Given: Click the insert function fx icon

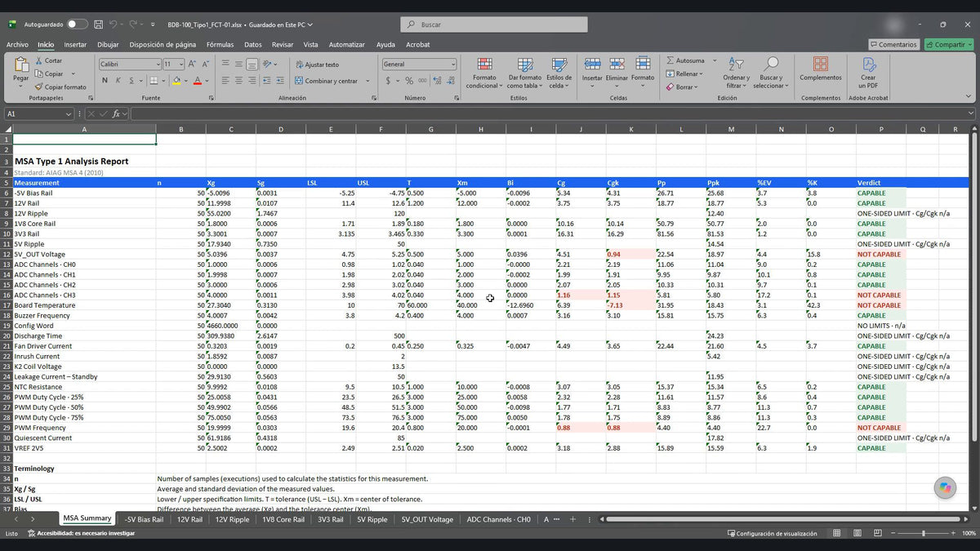Looking at the screenshot, I should 117,113.
